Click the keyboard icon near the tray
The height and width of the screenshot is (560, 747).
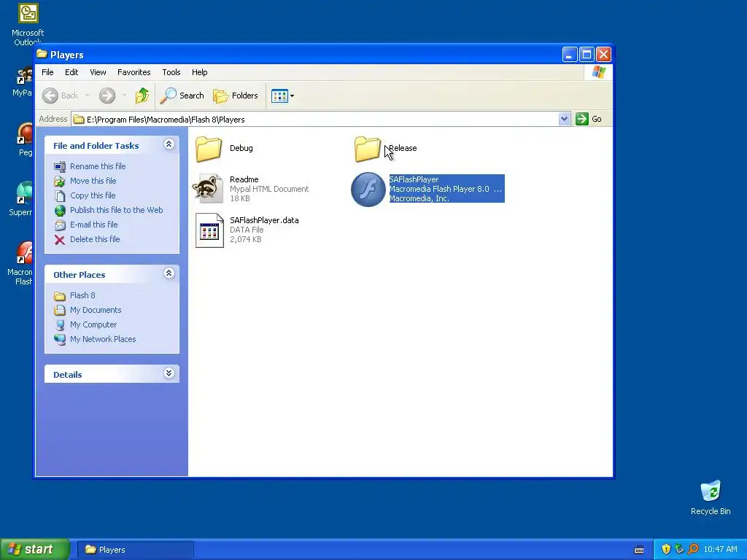(x=639, y=550)
